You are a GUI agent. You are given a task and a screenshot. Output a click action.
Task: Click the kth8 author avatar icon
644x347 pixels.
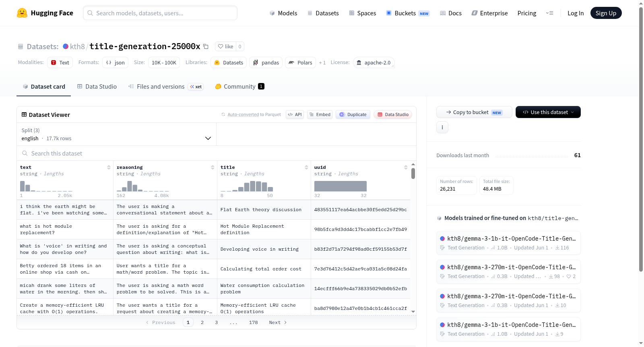(x=66, y=46)
